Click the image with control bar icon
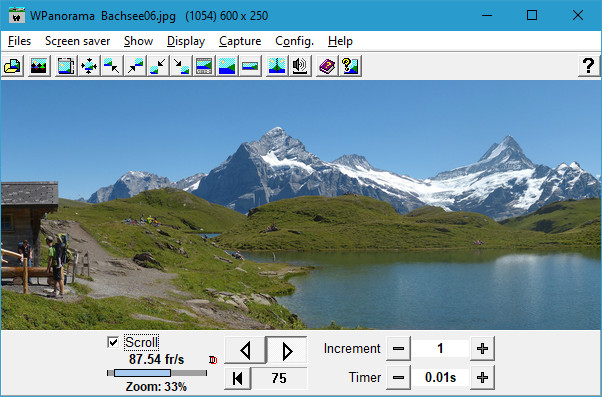 tap(204, 66)
